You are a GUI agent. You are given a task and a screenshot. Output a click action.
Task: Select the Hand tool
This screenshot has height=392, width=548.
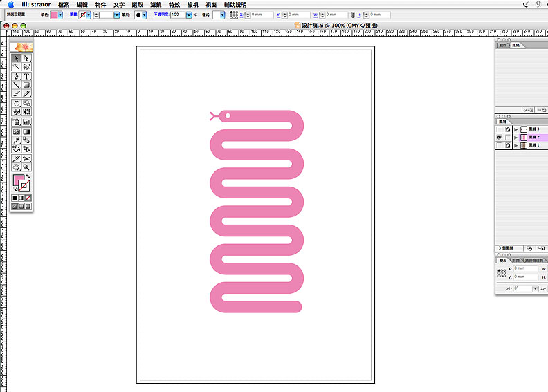pyautogui.click(x=16, y=167)
